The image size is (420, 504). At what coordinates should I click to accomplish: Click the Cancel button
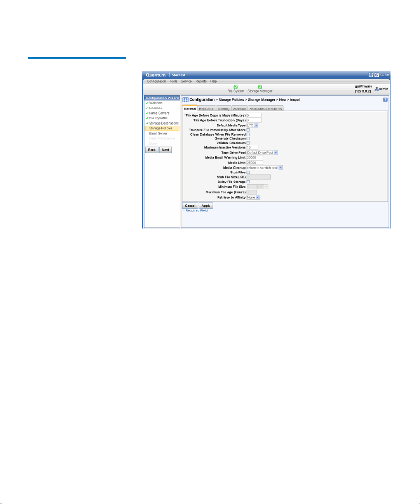click(190, 206)
